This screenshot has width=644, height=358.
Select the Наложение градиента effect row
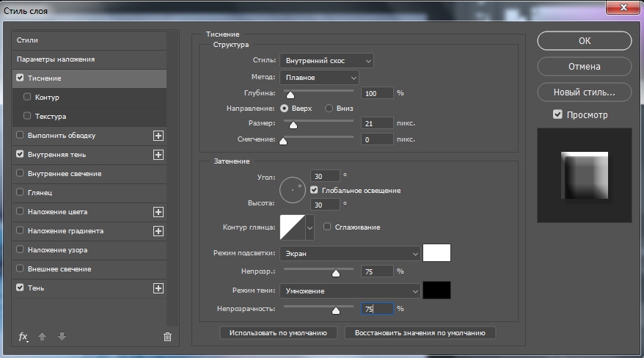click(89, 231)
